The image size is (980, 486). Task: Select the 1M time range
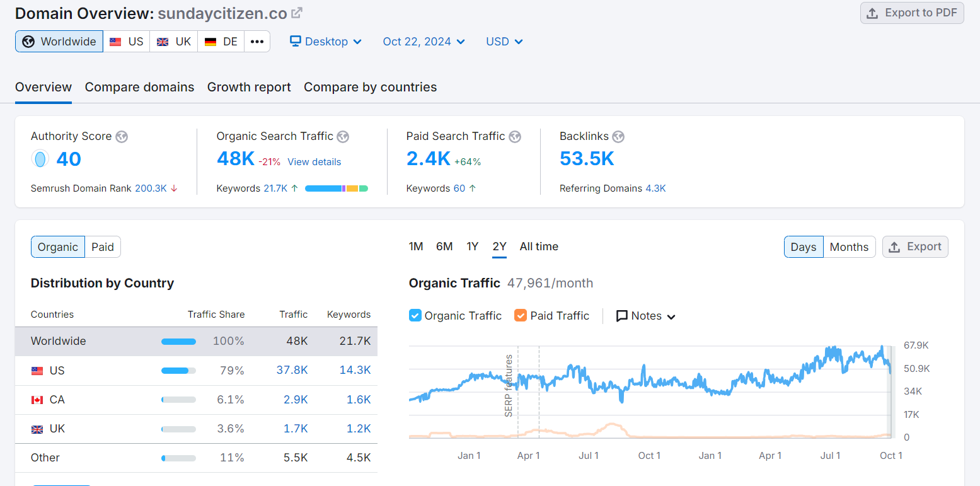pos(416,246)
